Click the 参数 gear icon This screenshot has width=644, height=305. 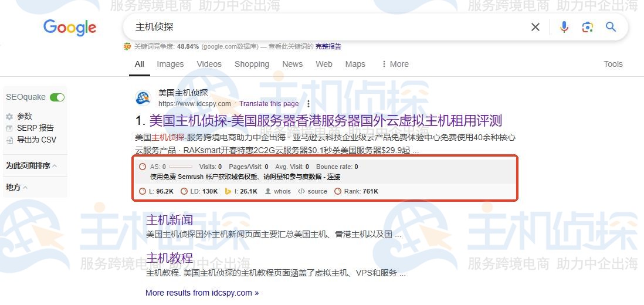click(9, 117)
